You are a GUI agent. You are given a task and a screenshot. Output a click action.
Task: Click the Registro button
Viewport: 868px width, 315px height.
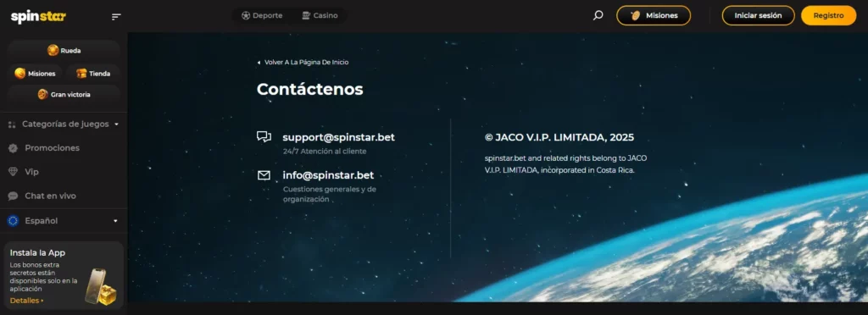pos(828,15)
